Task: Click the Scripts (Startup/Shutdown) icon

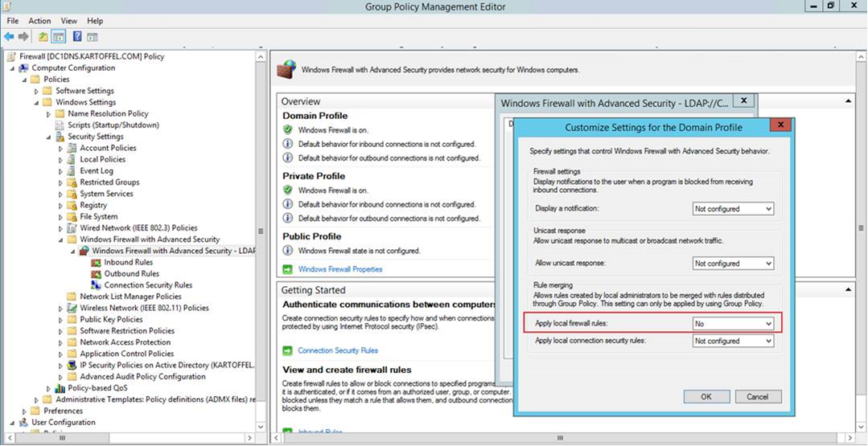Action: (60, 125)
